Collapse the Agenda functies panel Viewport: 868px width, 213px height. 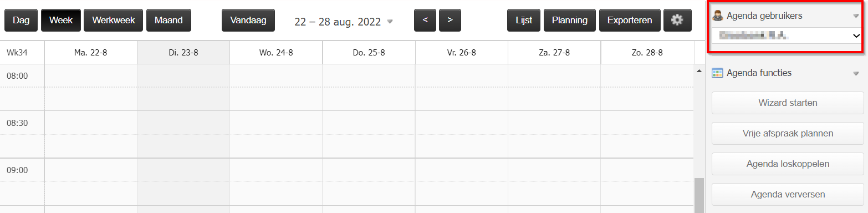click(x=856, y=73)
